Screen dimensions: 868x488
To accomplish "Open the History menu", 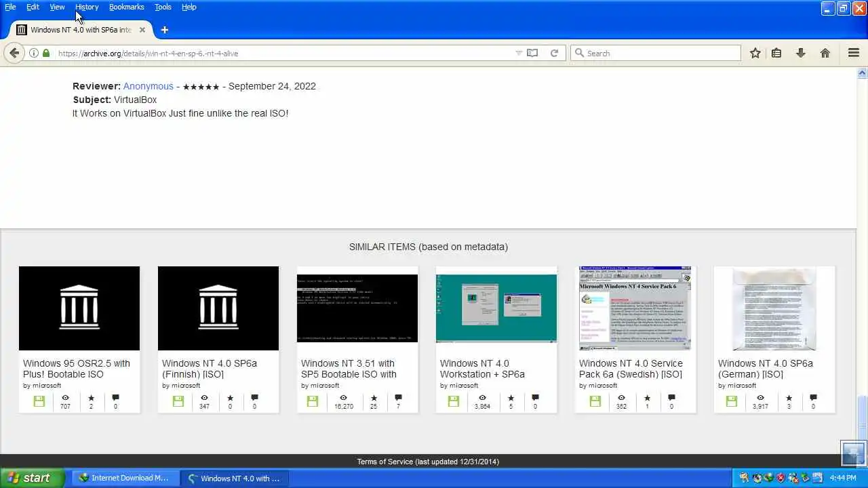I will coord(87,7).
